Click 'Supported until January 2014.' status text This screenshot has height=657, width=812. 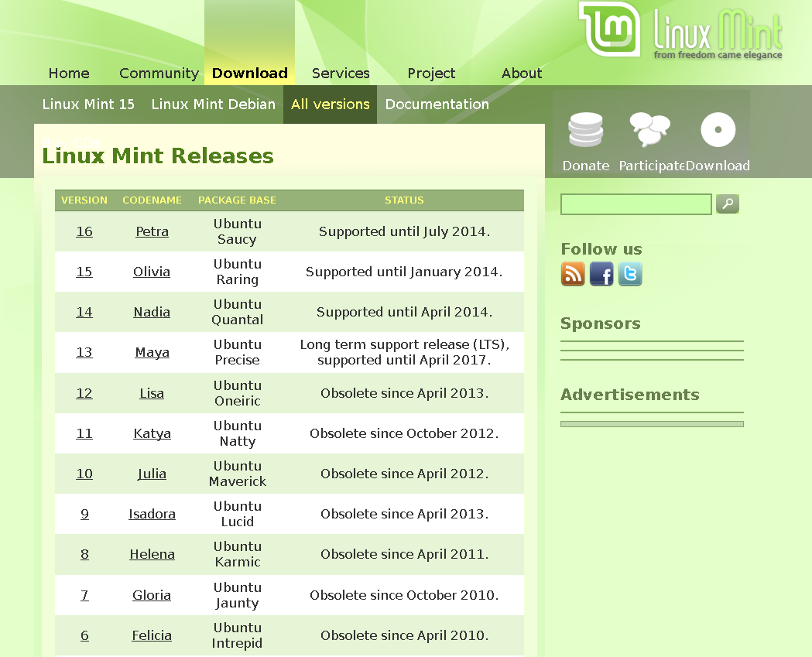coord(404,272)
